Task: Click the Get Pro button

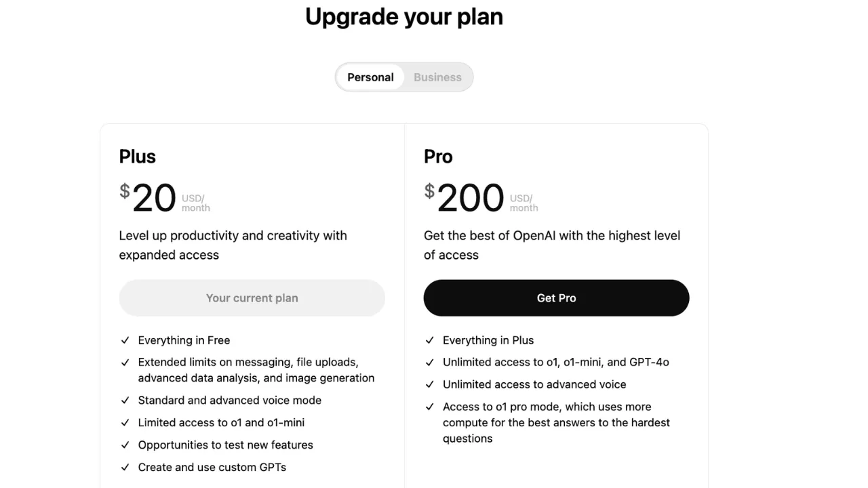Action: (556, 298)
